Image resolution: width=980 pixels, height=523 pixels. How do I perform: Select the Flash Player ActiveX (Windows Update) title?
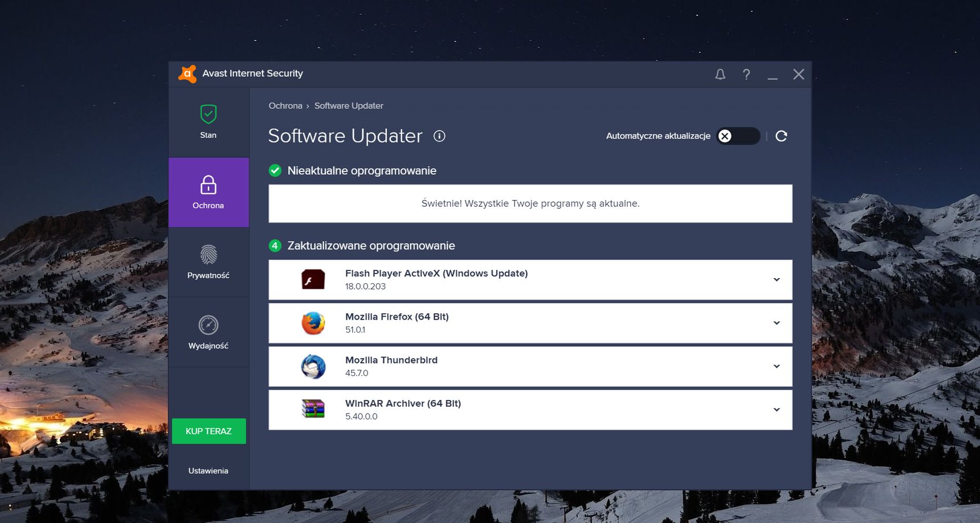(x=436, y=273)
